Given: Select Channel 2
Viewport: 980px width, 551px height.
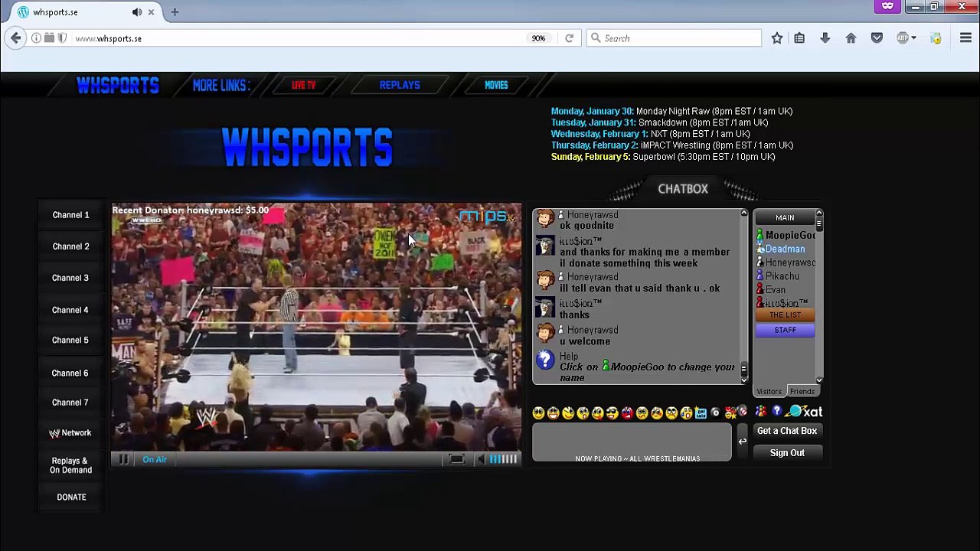Looking at the screenshot, I should (x=70, y=246).
